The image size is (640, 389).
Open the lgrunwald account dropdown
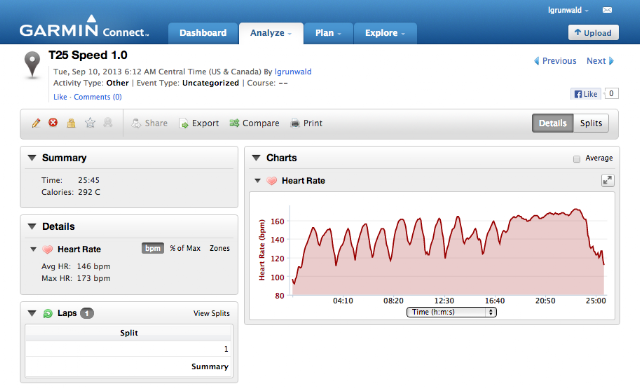tap(568, 10)
